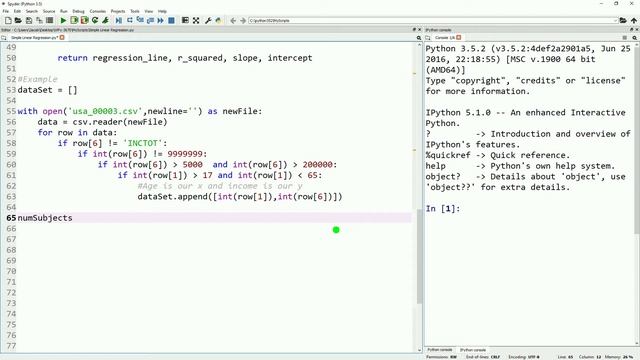Viewport: 640px width, 360px height.
Task: Click the Encoding status bar entry
Action: (x=524, y=357)
